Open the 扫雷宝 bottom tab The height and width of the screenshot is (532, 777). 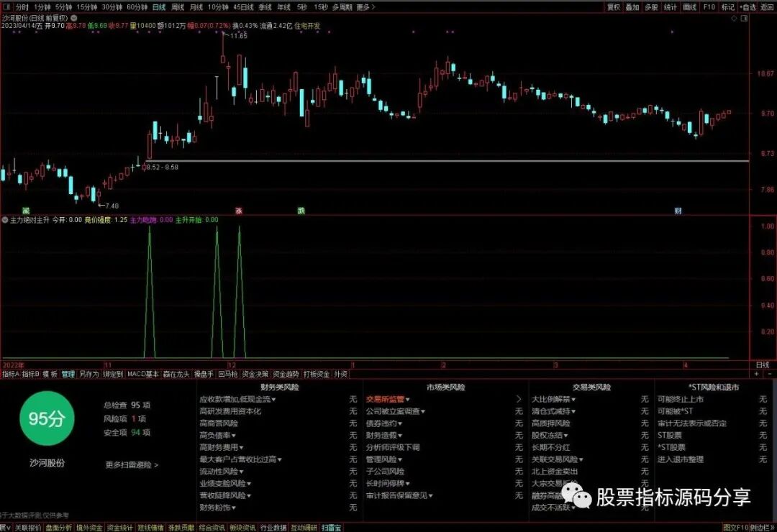[x=331, y=528]
